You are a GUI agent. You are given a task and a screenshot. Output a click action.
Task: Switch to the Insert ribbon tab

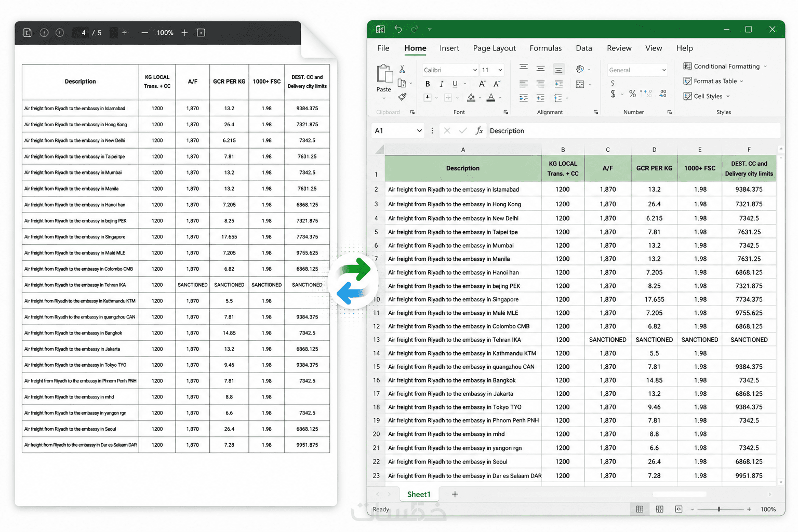pyautogui.click(x=449, y=48)
